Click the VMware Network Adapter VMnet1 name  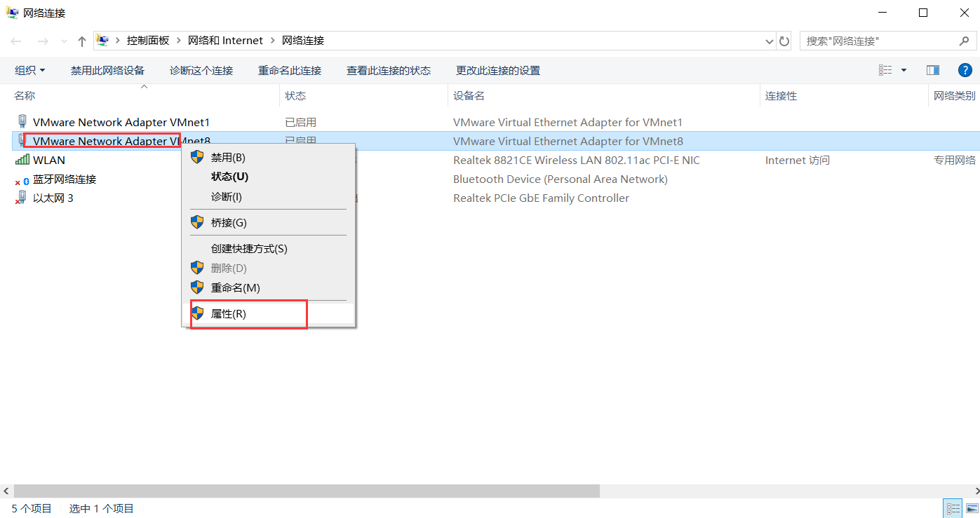(x=121, y=122)
